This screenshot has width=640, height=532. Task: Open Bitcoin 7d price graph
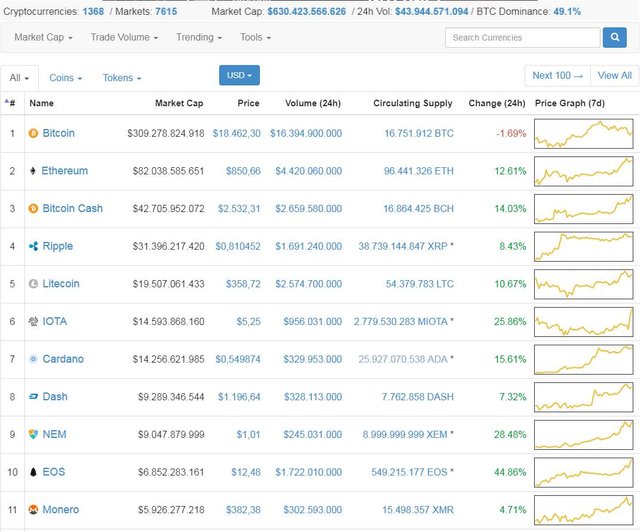click(584, 134)
